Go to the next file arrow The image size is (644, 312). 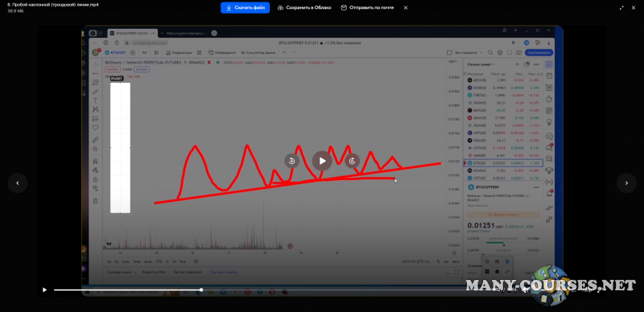coord(626,183)
